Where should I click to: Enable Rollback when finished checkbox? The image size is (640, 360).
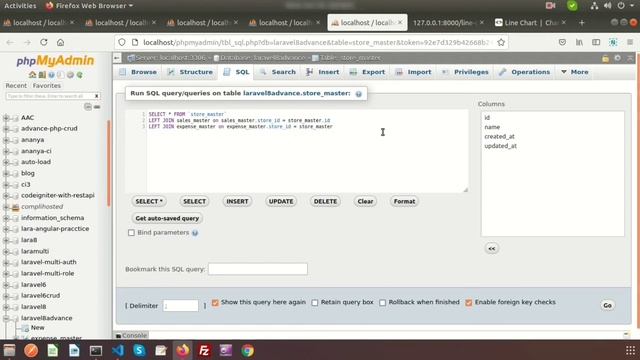(x=382, y=302)
